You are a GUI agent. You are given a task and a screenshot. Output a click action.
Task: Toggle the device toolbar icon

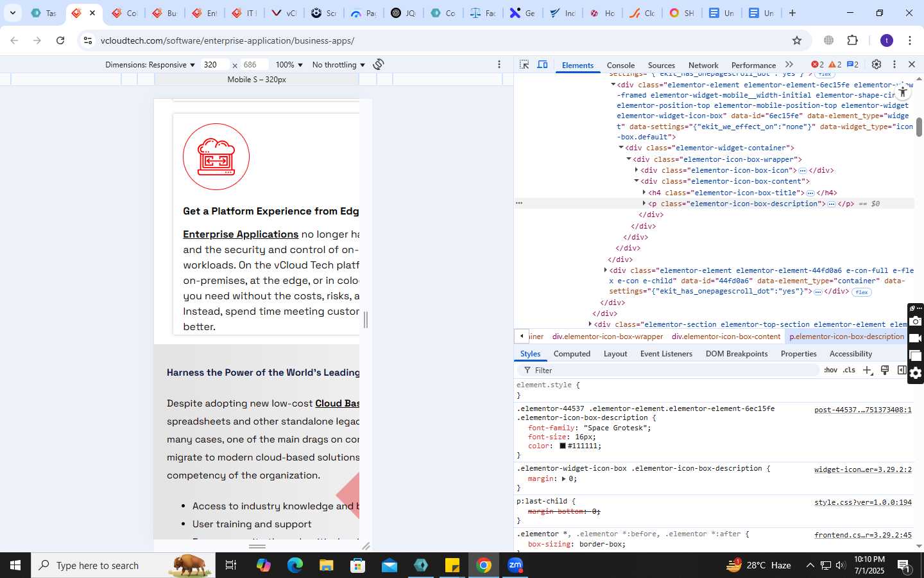(542, 64)
